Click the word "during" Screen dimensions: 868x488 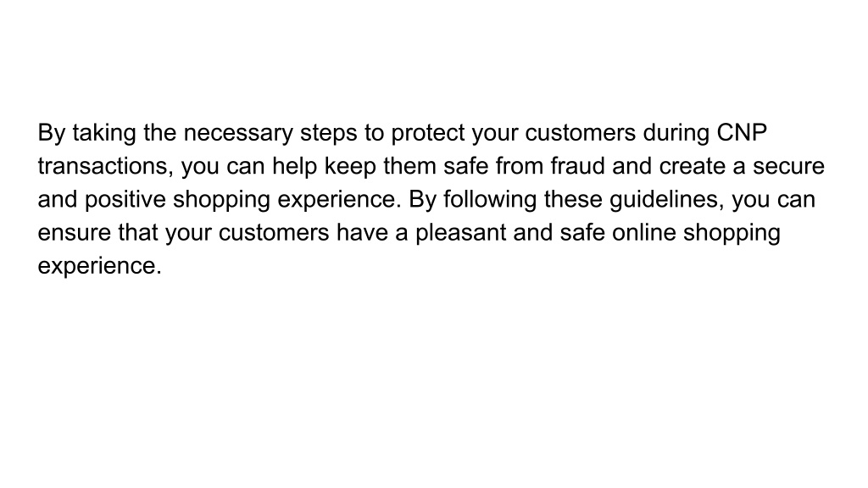[x=676, y=133]
